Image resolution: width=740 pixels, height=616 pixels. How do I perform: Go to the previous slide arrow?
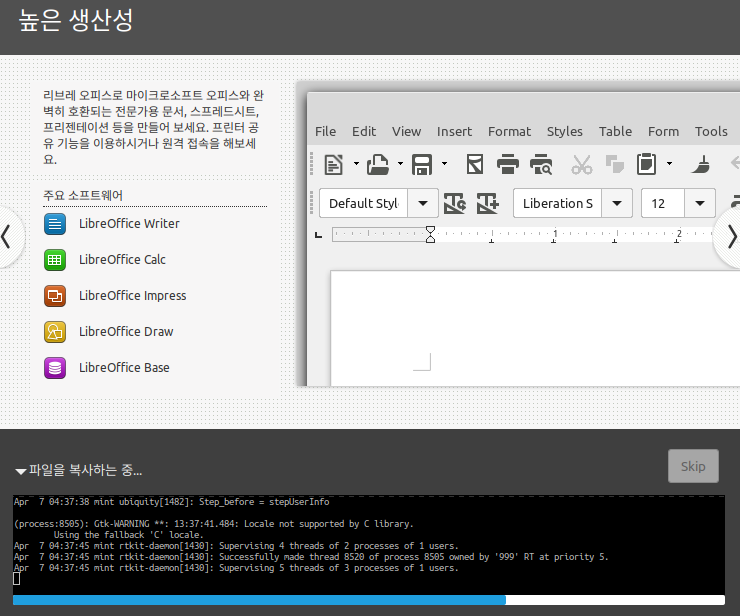coord(7,237)
